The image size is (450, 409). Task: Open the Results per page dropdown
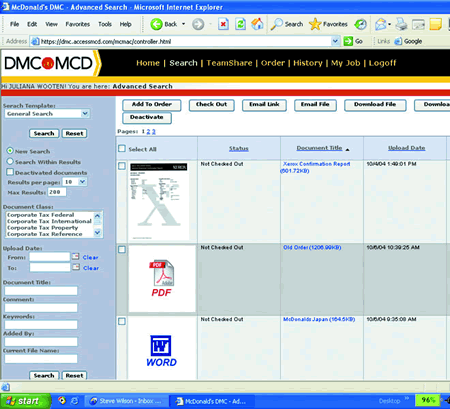tap(82, 182)
